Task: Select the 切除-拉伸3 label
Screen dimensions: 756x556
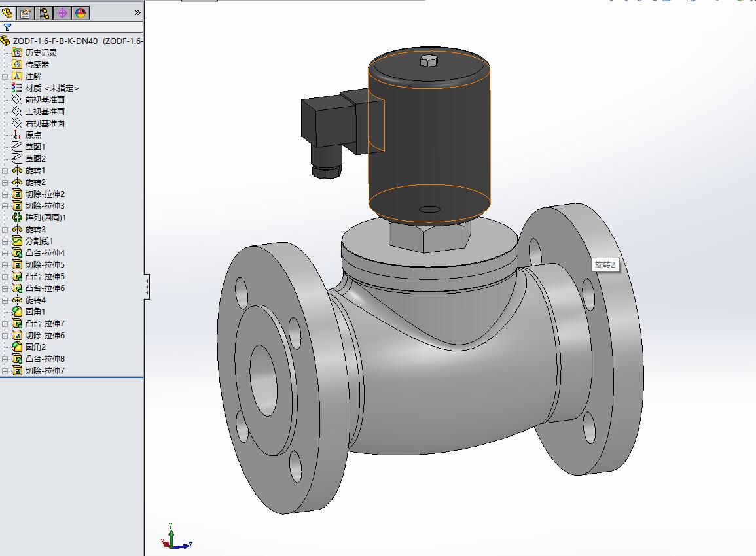Action: (45, 206)
